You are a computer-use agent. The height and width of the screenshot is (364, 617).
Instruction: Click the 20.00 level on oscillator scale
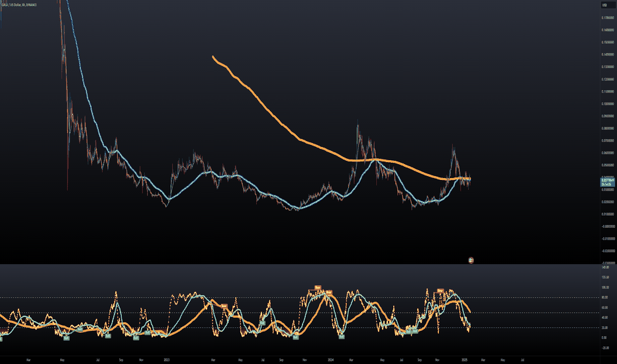(605, 328)
